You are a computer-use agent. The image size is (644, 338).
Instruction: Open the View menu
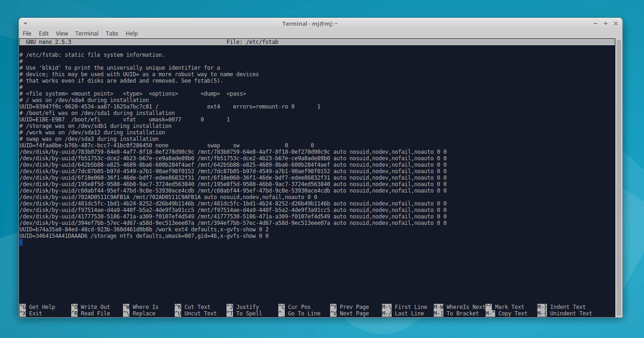61,33
